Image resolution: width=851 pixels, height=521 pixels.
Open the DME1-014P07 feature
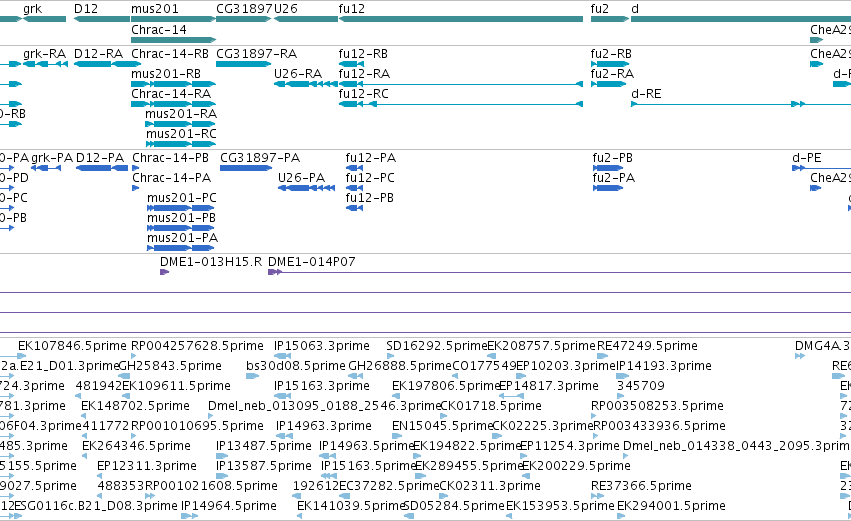pos(312,262)
